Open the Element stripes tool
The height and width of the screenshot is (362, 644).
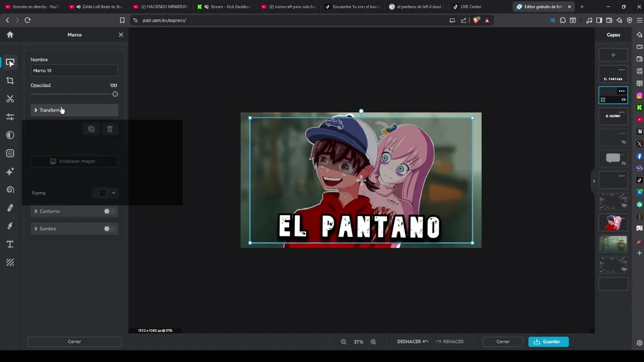tap(10, 262)
